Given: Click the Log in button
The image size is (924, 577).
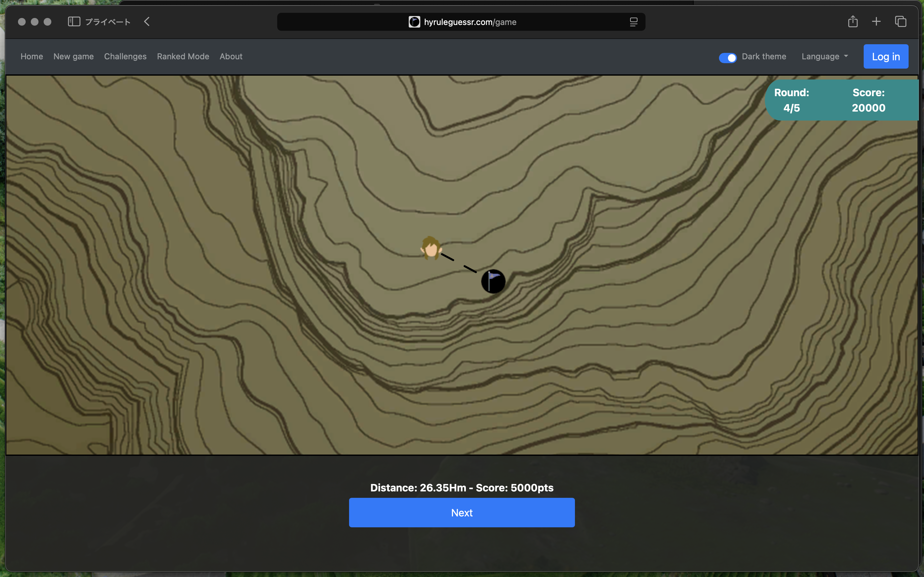Looking at the screenshot, I should click(x=886, y=56).
